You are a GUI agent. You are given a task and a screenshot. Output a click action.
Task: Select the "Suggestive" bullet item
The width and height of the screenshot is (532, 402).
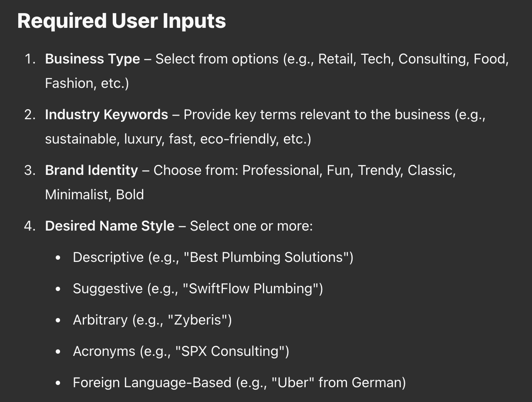tap(108, 288)
